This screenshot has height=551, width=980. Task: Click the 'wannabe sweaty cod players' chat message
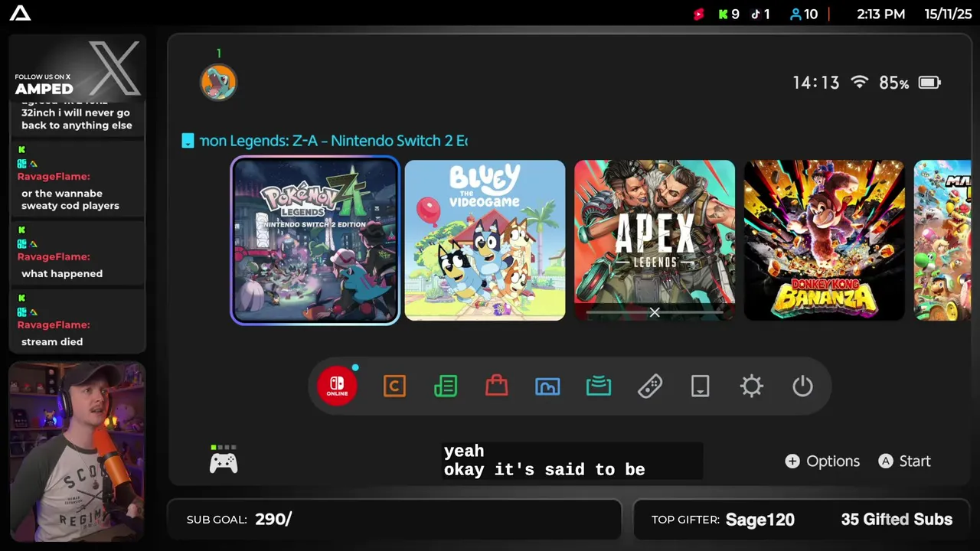pos(70,200)
